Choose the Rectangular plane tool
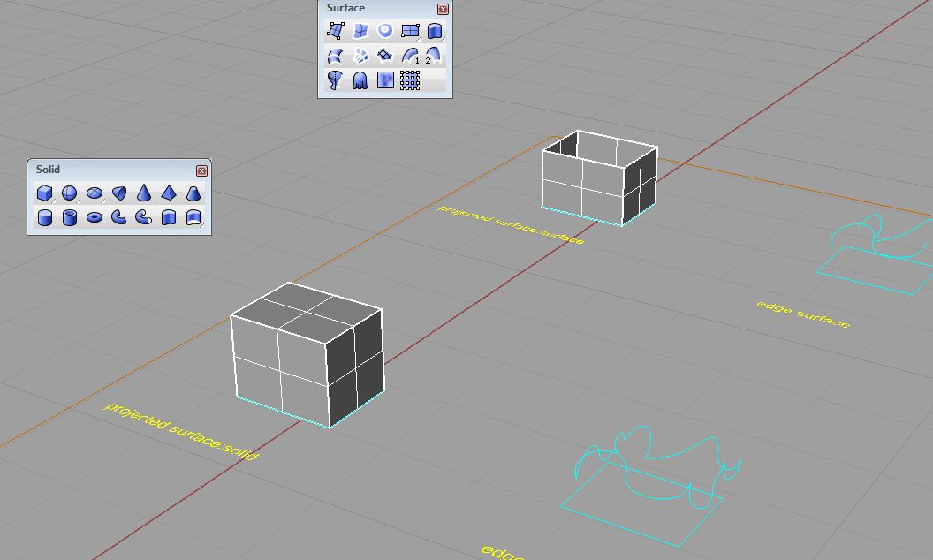The width and height of the screenshot is (933, 560). (x=409, y=32)
